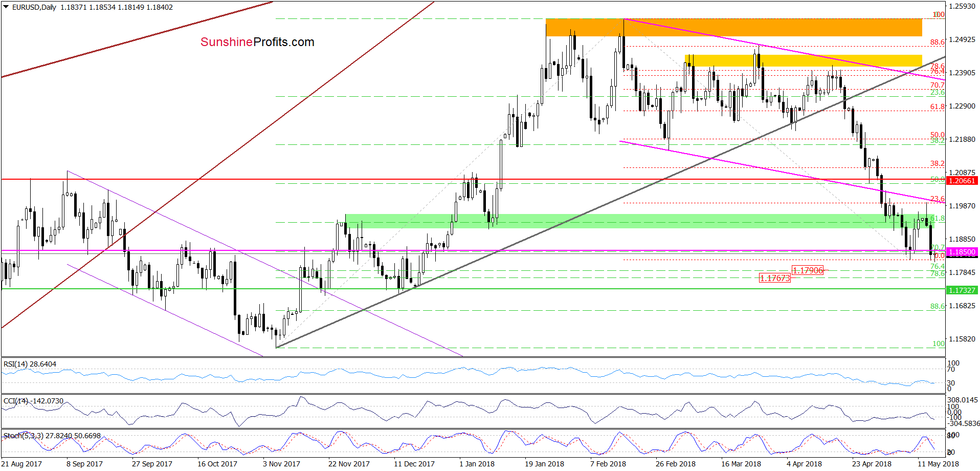Select the red 1.20661 price label
The image size is (980, 471).
(962, 181)
